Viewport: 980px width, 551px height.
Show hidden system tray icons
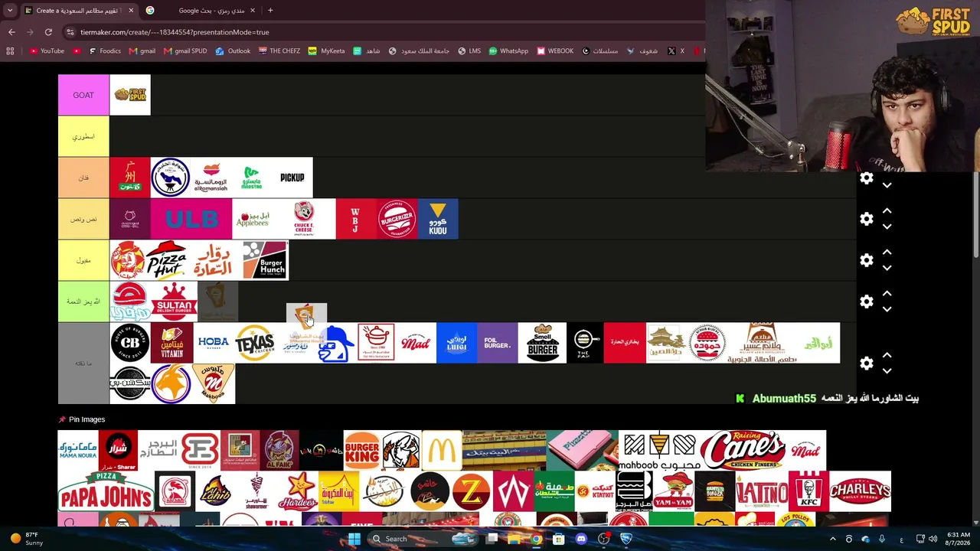(x=833, y=539)
